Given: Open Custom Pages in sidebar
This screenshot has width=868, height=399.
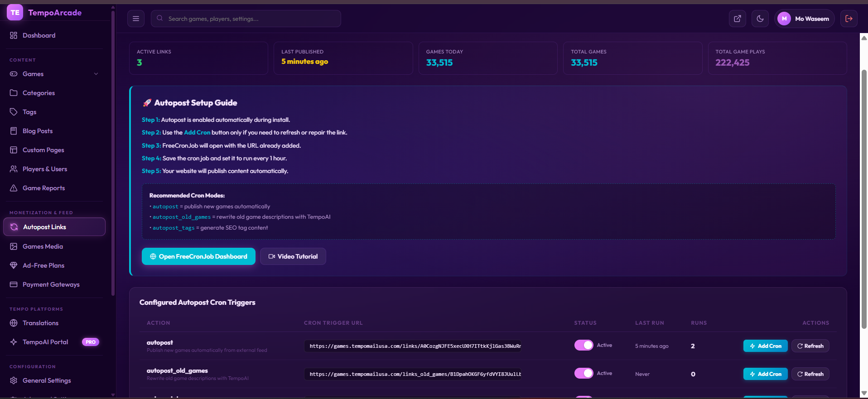Looking at the screenshot, I should [54, 150].
